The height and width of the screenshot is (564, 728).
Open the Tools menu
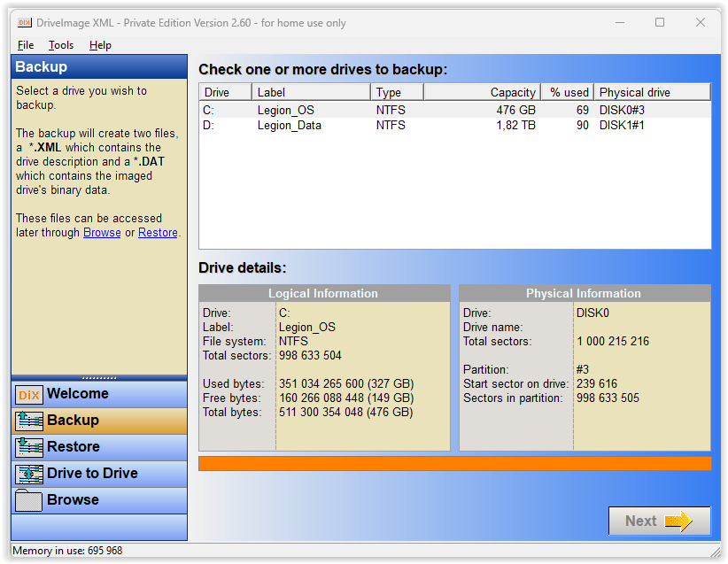pos(60,45)
